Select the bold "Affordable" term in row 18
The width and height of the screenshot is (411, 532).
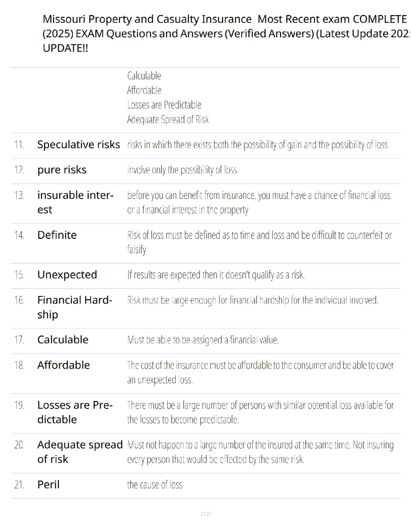point(63,365)
